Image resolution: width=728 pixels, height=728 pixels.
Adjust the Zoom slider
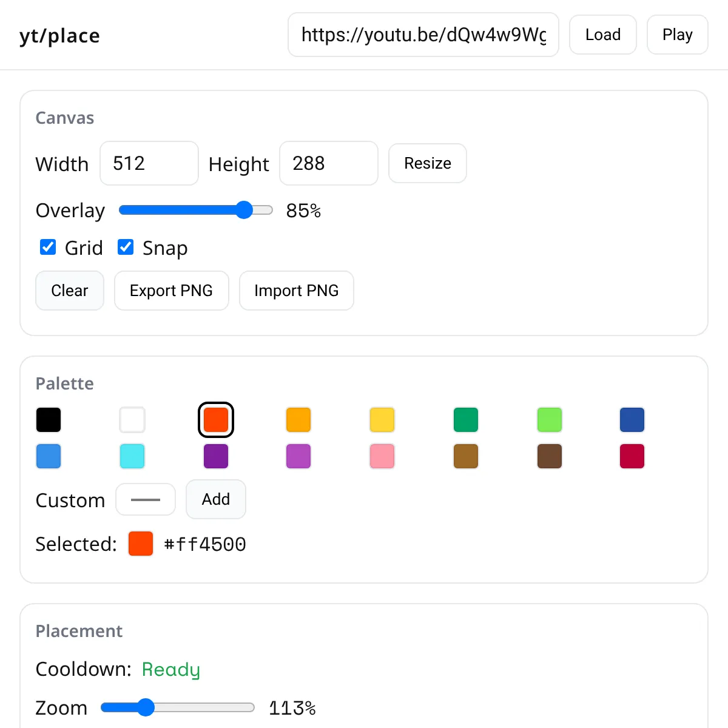tap(178, 707)
